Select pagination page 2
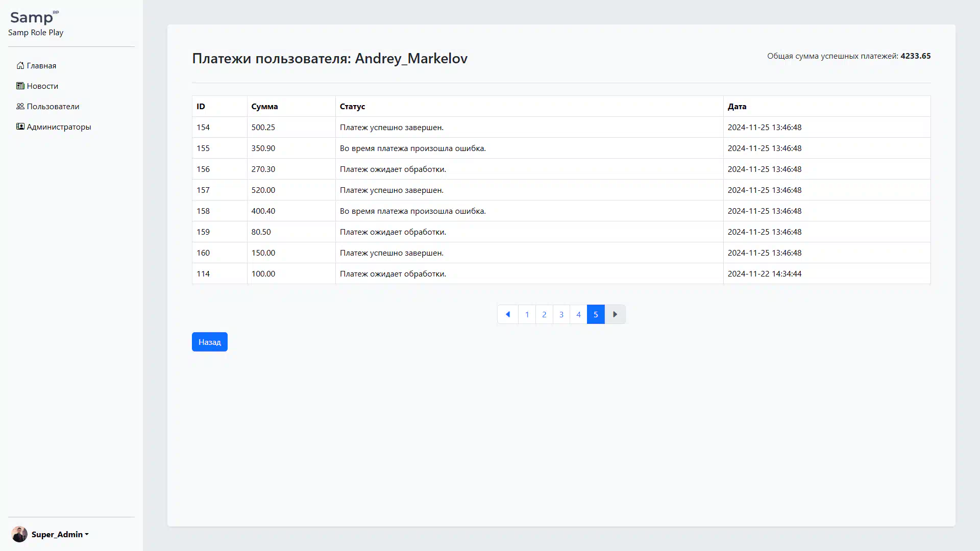Viewport: 980px width, 551px height. click(x=544, y=314)
